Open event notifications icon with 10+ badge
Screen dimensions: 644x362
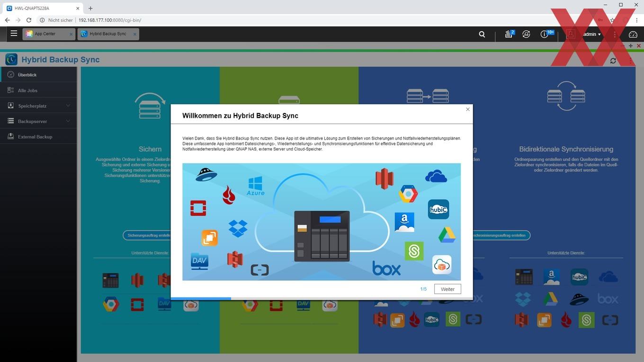[546, 34]
